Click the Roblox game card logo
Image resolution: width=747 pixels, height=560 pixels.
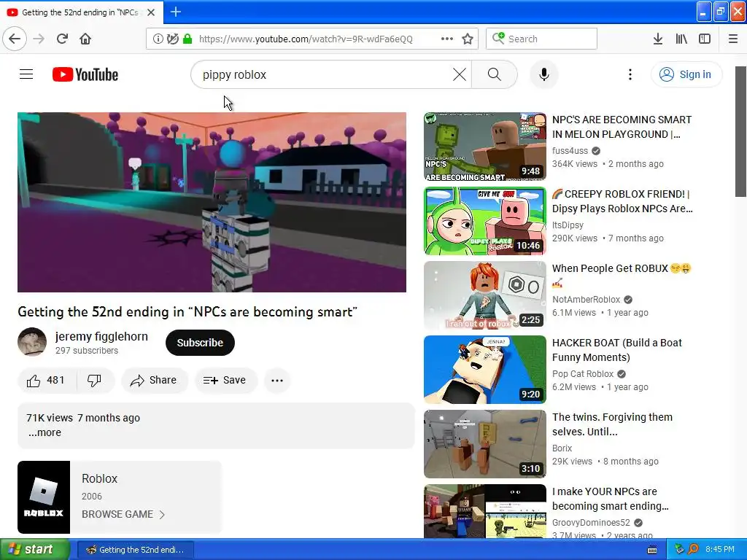(x=44, y=497)
